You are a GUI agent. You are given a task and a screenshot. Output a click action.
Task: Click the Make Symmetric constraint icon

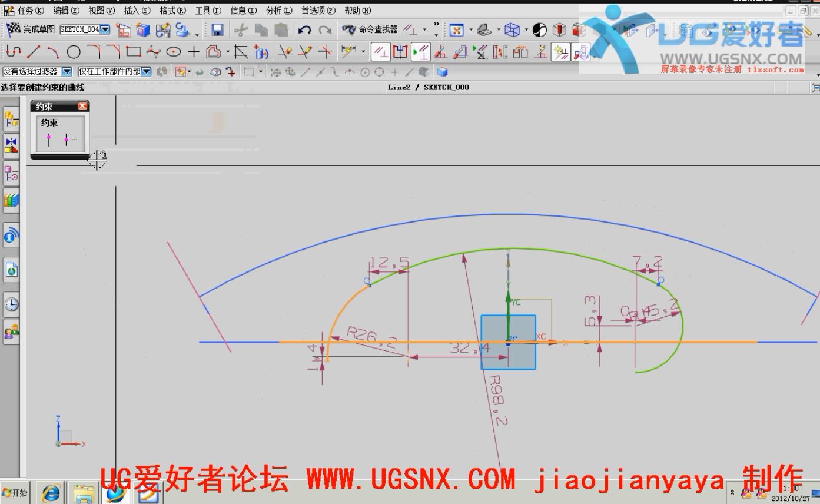[x=401, y=52]
